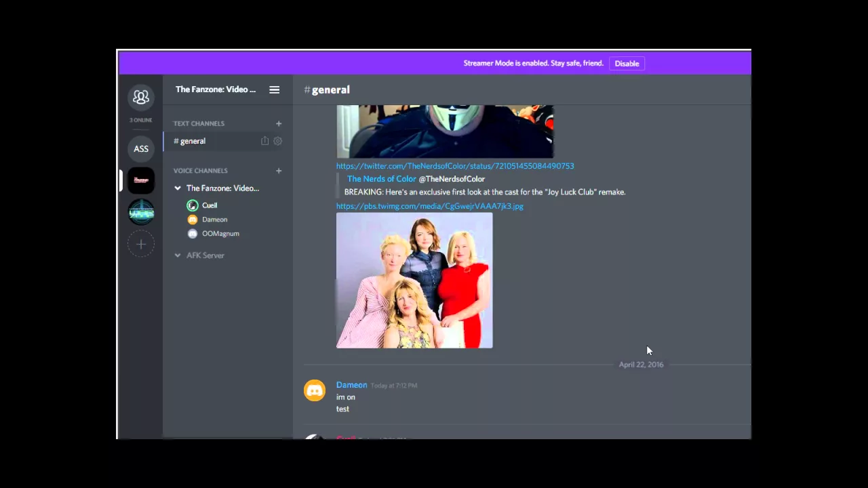Click the 'test' message text

pyautogui.click(x=342, y=409)
